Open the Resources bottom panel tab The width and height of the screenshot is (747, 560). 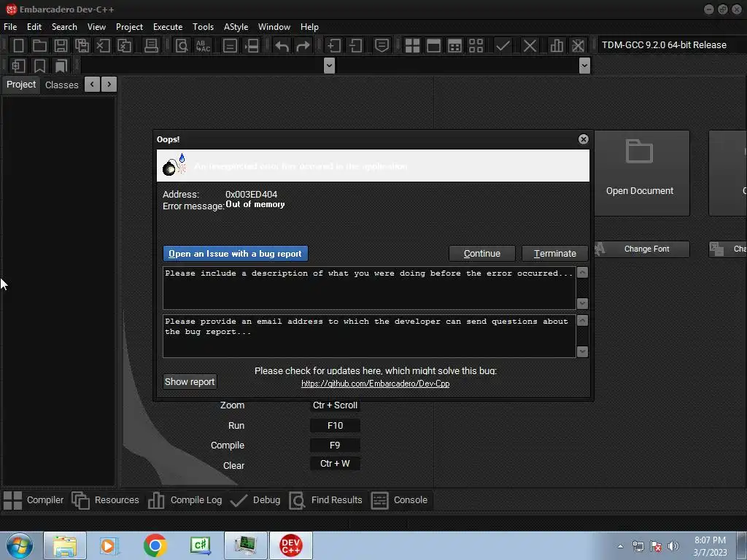pyautogui.click(x=105, y=500)
